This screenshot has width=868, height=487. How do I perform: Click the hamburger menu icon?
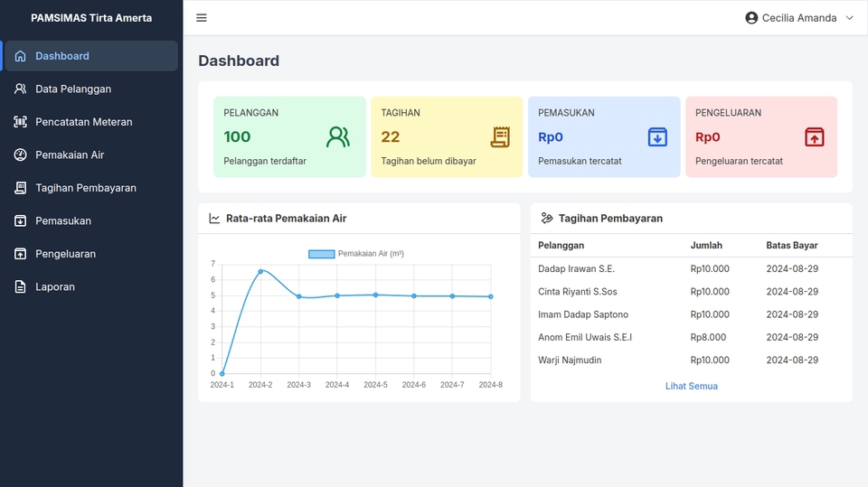tap(202, 18)
